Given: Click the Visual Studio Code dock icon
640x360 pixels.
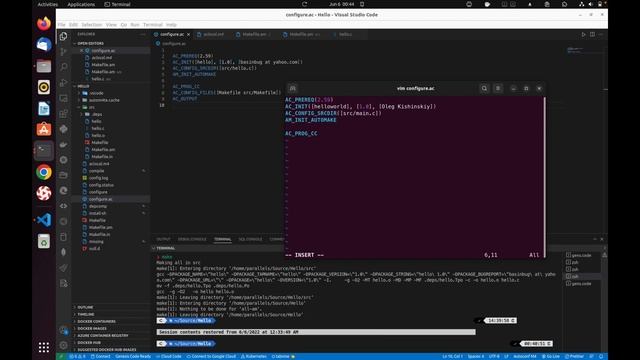Looking at the screenshot, I should [x=44, y=220].
